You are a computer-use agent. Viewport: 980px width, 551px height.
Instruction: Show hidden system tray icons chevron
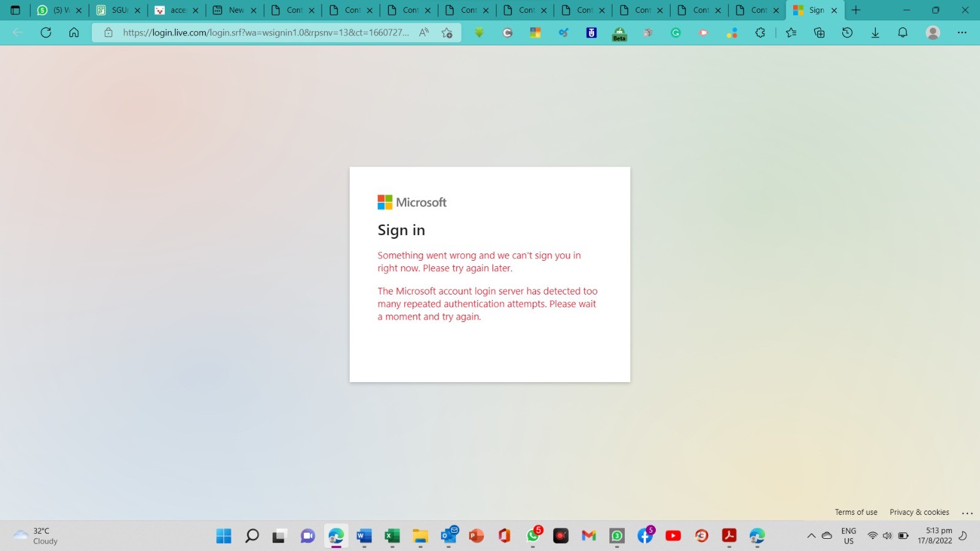(x=811, y=536)
